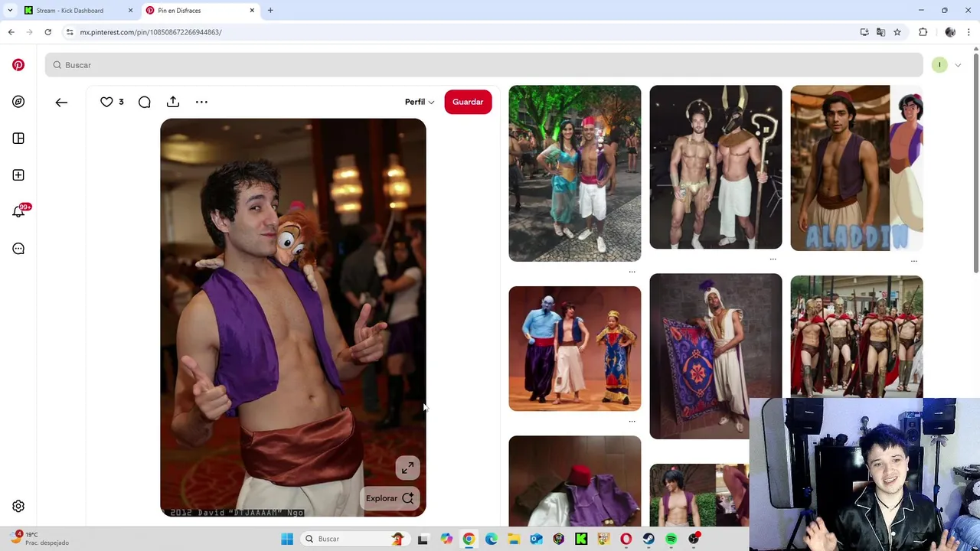Open the magic carpet costume pin

716,357
